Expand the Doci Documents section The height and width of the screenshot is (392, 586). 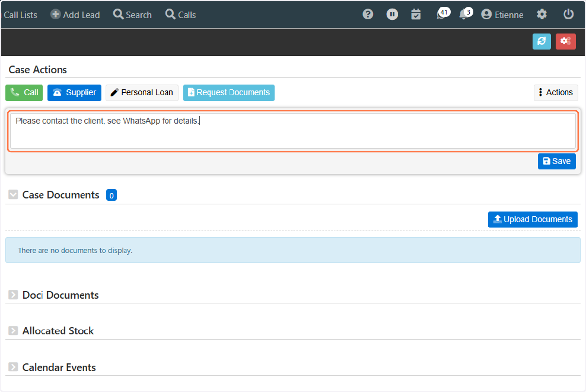pyautogui.click(x=13, y=295)
